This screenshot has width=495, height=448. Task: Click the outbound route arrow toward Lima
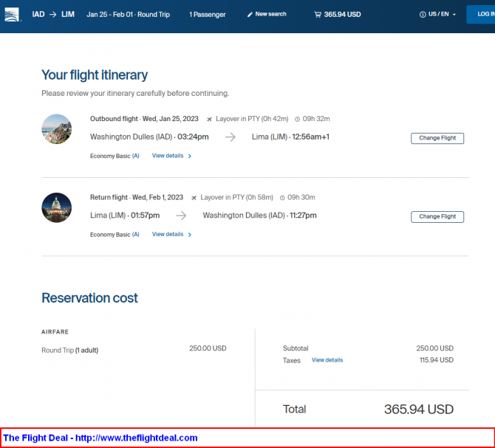click(230, 137)
